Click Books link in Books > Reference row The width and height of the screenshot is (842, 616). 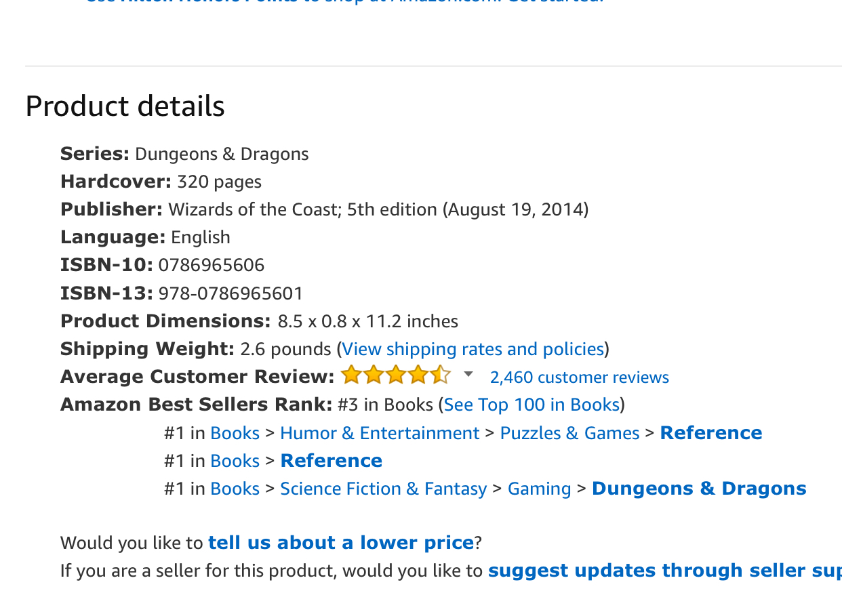point(235,461)
